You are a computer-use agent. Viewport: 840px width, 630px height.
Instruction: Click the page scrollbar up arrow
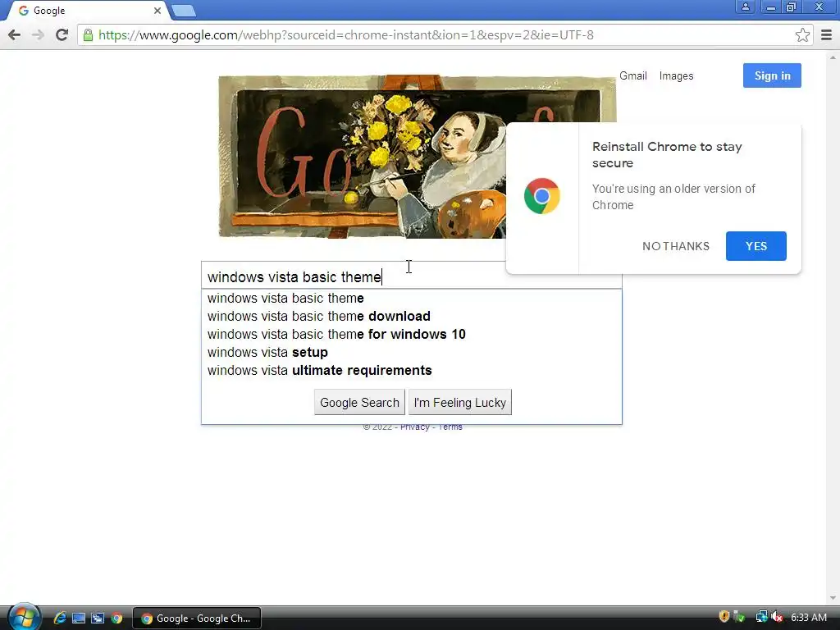tap(833, 57)
